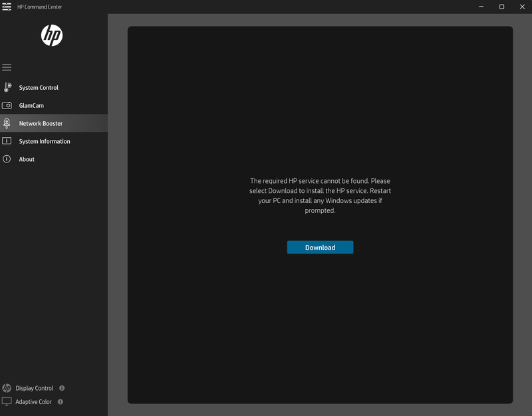This screenshot has height=416, width=532.
Task: Click the GlamCam camera icon
Action: (7, 105)
